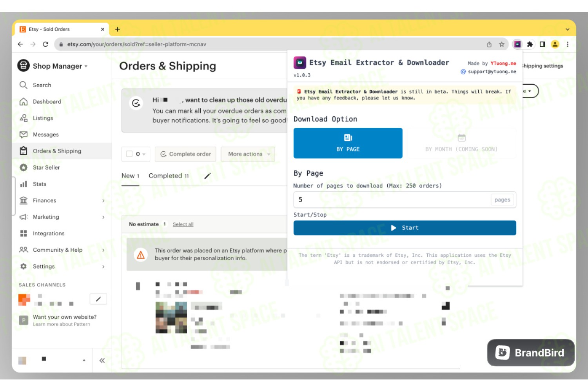Screen dimensions: 588x392
Task: Click the share page icon in address bar
Action: pyautogui.click(x=489, y=44)
